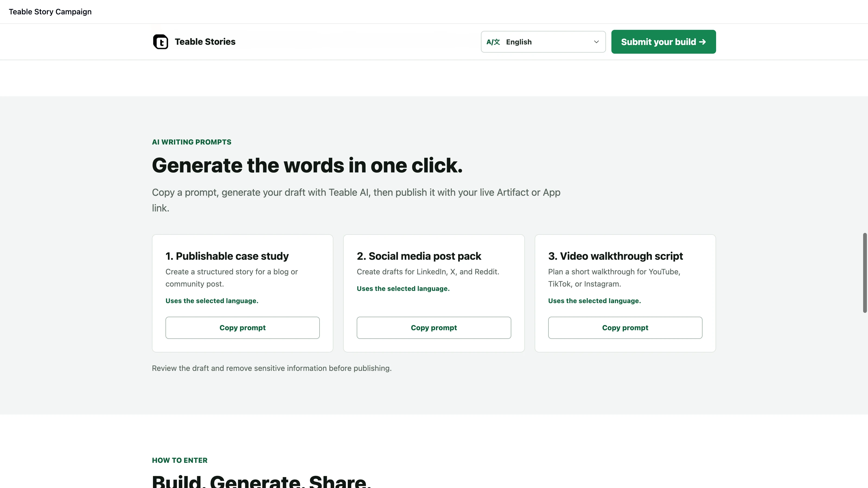Image resolution: width=868 pixels, height=488 pixels.
Task: Click the Teable logo icon
Action: click(x=160, y=42)
